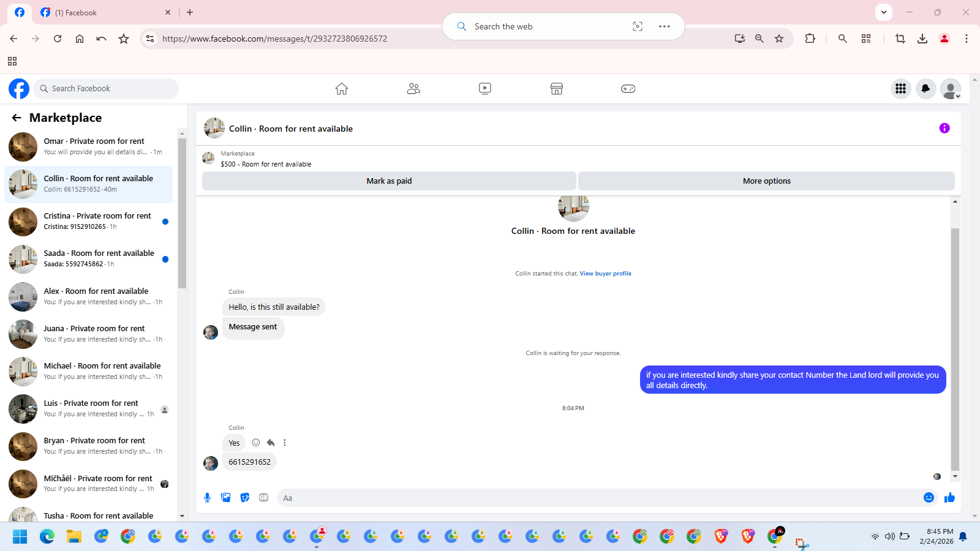
Task: Open Microsoft Edge from taskbar
Action: click(x=47, y=537)
